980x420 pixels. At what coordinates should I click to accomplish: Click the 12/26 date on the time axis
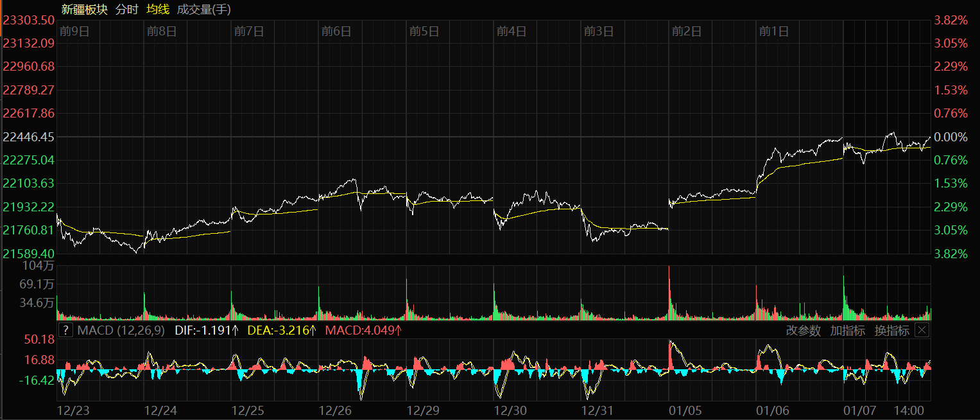point(336,410)
